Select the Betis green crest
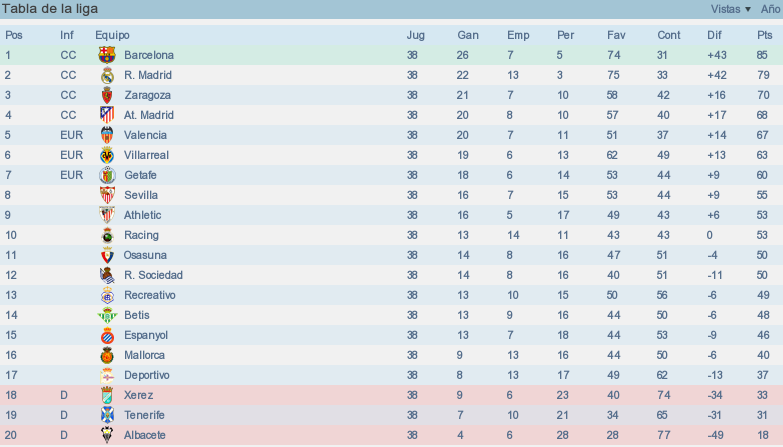 [x=107, y=315]
